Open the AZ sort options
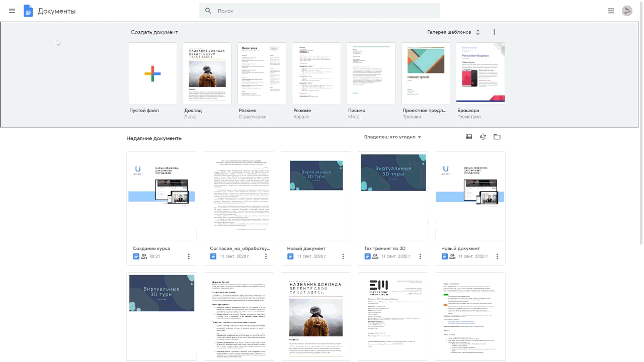The height and width of the screenshot is (362, 644). [x=483, y=137]
